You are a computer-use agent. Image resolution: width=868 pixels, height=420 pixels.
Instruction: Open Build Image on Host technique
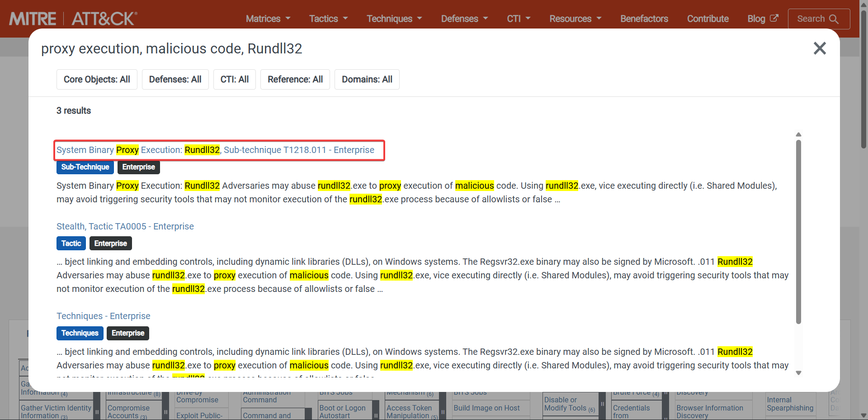(x=487, y=408)
